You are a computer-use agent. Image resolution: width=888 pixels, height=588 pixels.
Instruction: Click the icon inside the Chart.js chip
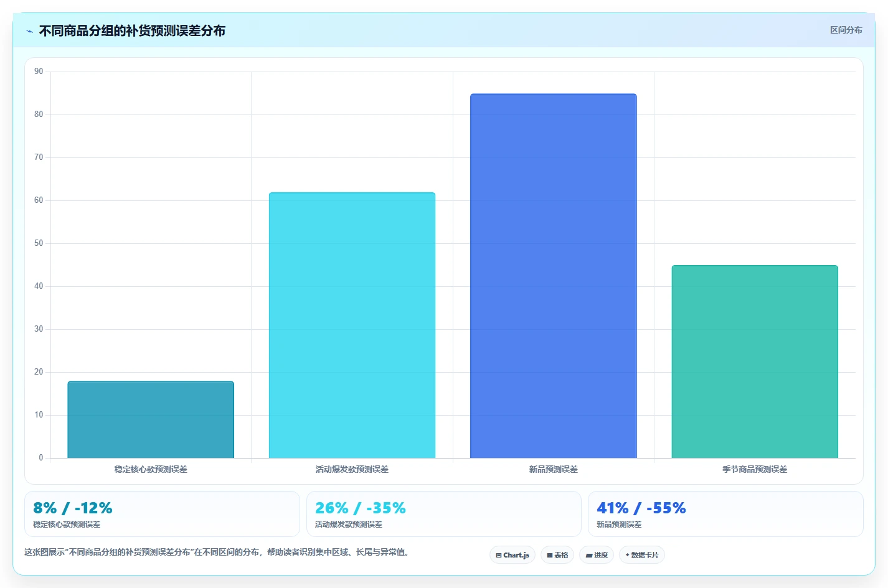point(499,556)
